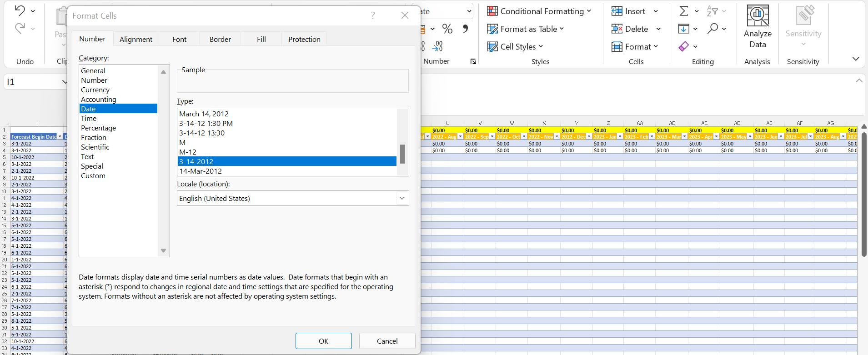Select Time category
Image resolution: width=868 pixels, height=355 pixels.
(118, 119)
